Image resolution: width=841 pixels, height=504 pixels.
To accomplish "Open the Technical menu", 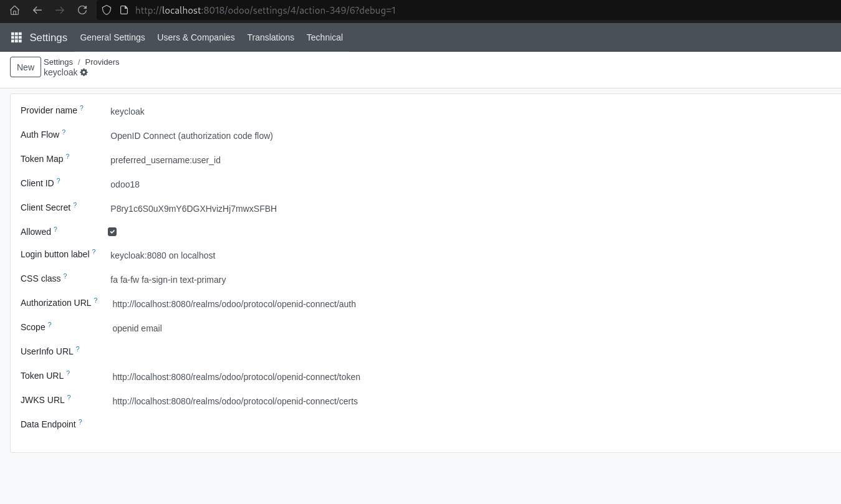I will (x=324, y=37).
